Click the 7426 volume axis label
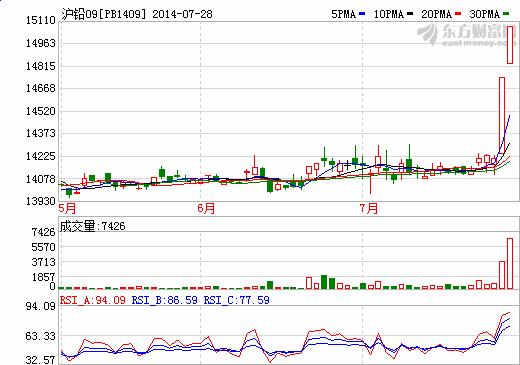 coord(43,232)
